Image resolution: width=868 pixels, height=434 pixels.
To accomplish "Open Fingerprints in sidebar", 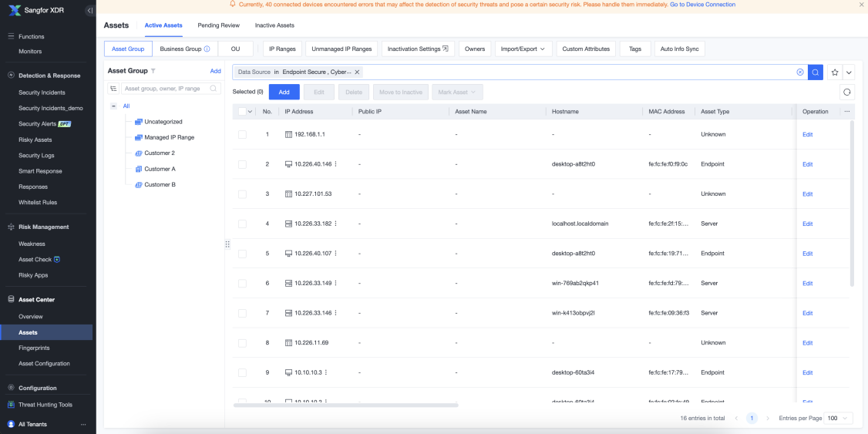I will [x=35, y=348].
